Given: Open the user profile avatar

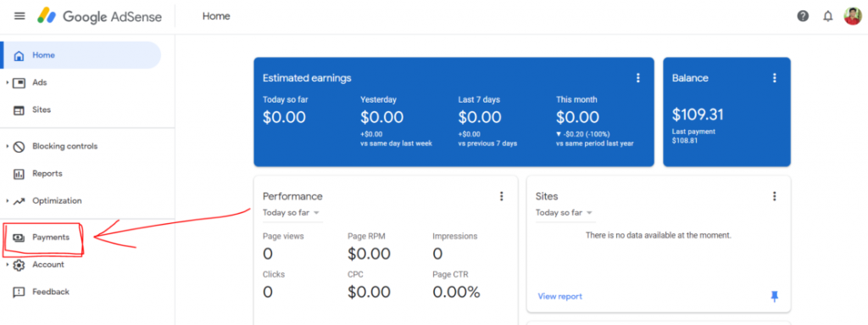Looking at the screenshot, I should (853, 16).
